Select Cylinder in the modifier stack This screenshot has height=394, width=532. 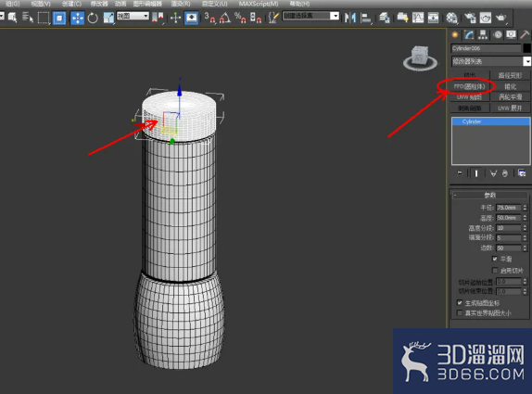(x=490, y=121)
